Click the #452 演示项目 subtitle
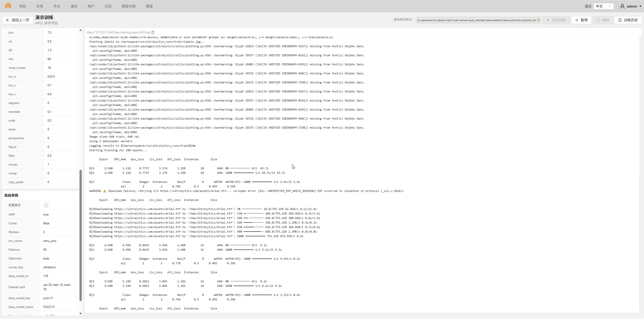 [47, 23]
